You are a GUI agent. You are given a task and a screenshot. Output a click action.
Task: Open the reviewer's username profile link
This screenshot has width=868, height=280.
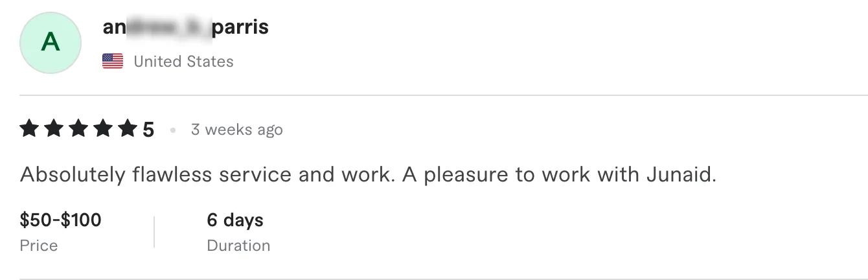[185, 27]
